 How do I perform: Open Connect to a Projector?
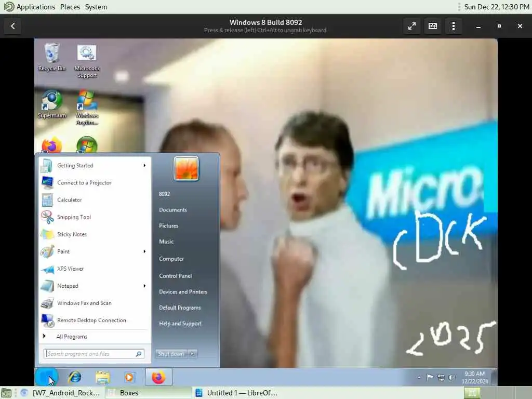(x=95, y=182)
